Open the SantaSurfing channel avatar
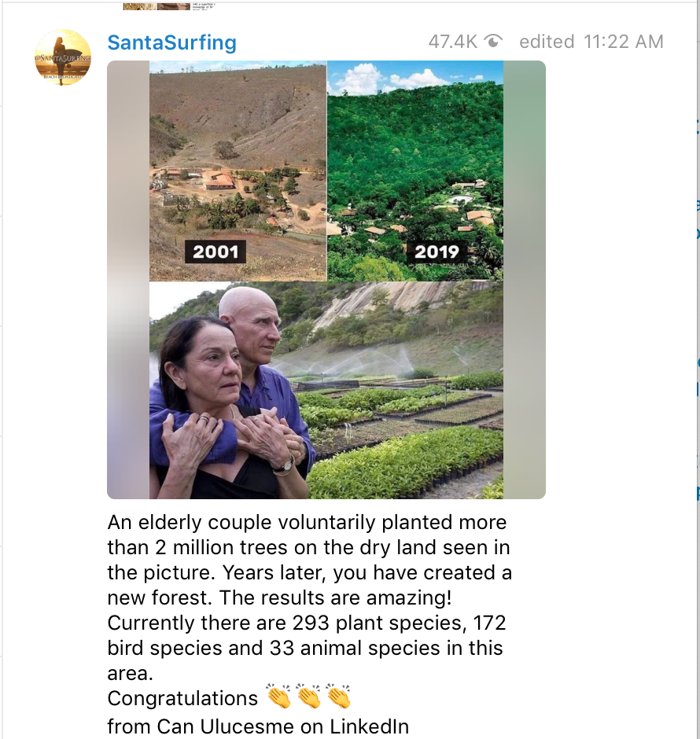The image size is (700, 739). (x=63, y=57)
